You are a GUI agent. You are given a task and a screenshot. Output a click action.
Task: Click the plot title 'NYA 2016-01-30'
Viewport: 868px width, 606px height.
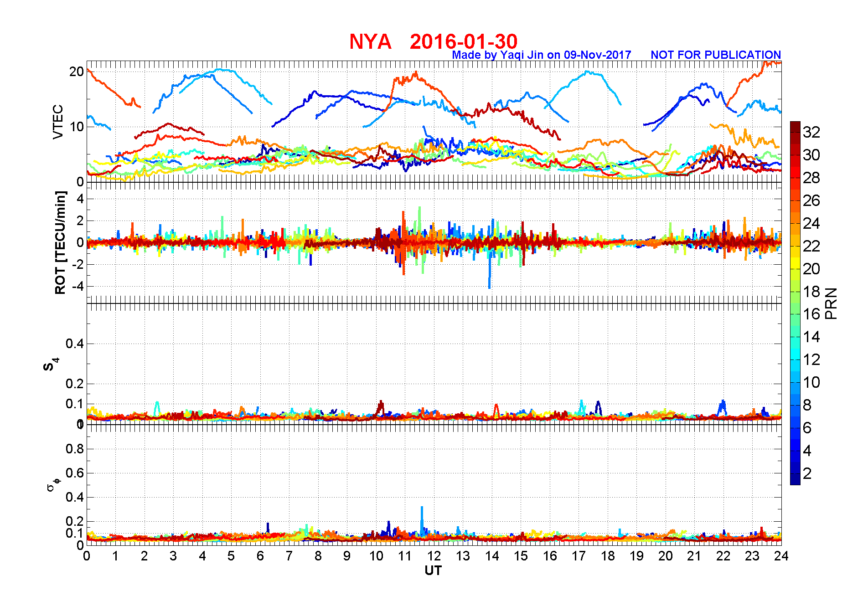pos(433,41)
